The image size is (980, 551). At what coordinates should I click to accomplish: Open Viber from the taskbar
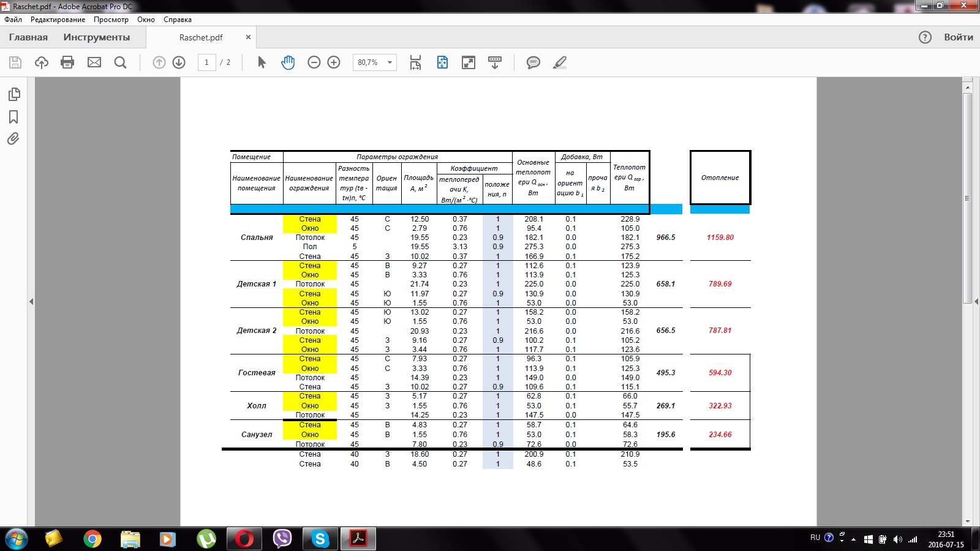point(282,539)
